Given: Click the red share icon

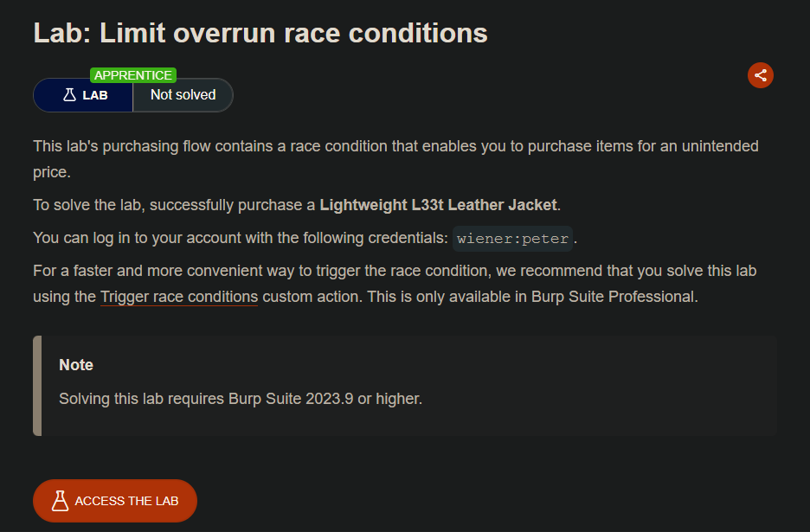Looking at the screenshot, I should tap(760, 75).
